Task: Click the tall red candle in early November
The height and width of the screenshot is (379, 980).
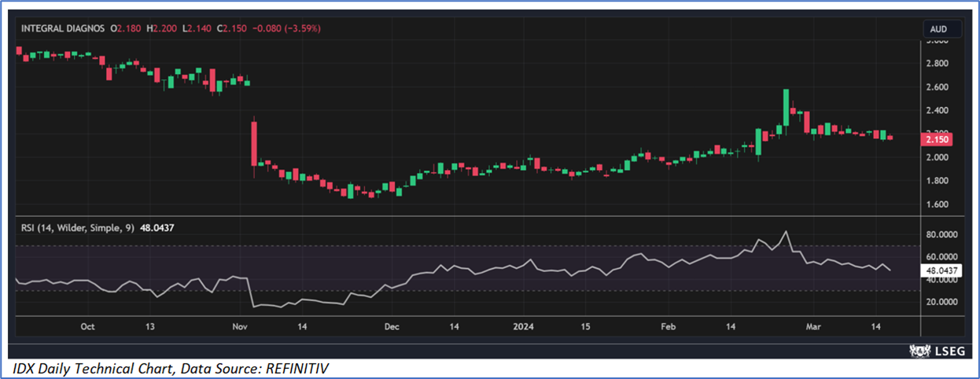Action: click(x=254, y=142)
